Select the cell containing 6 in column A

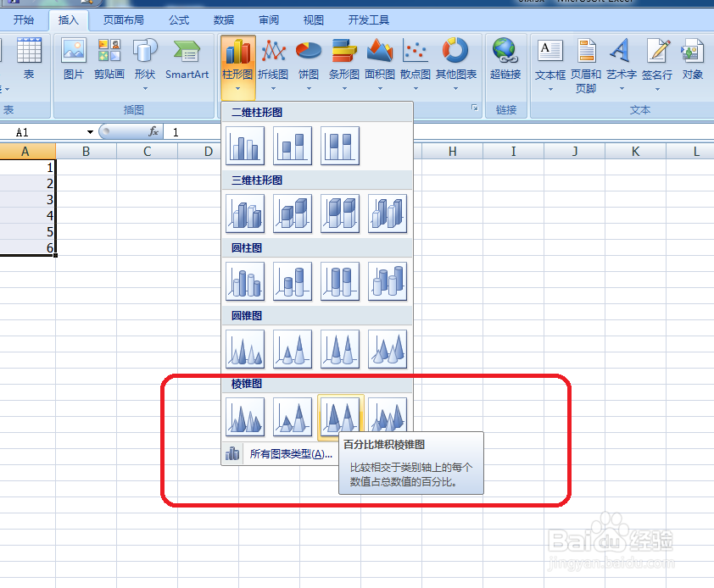point(27,247)
